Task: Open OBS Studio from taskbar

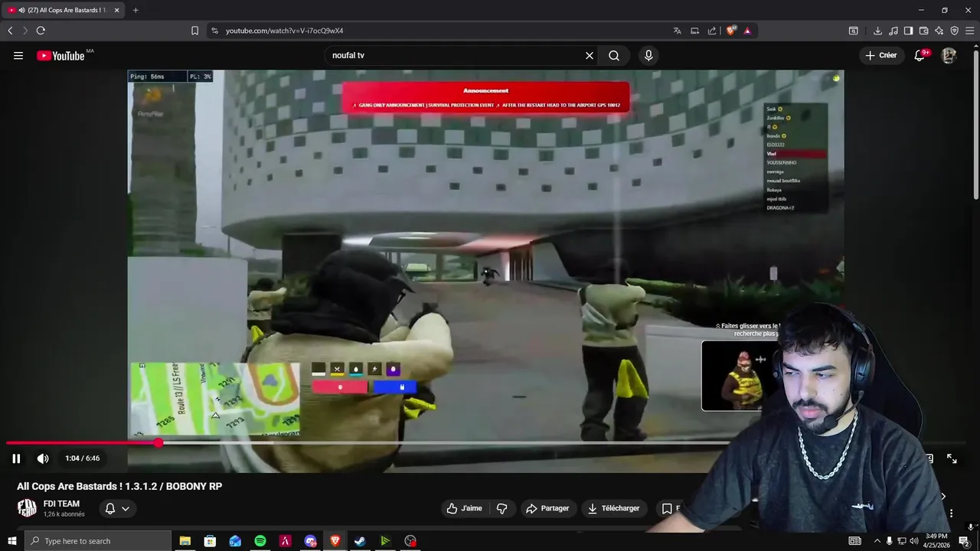Action: (x=410, y=541)
